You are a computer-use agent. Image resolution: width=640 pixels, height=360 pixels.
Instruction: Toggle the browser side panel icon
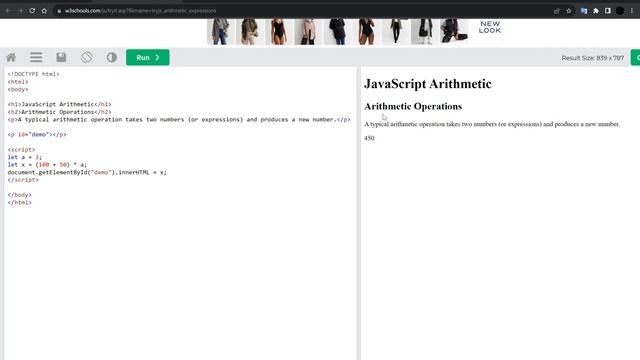pos(608,11)
